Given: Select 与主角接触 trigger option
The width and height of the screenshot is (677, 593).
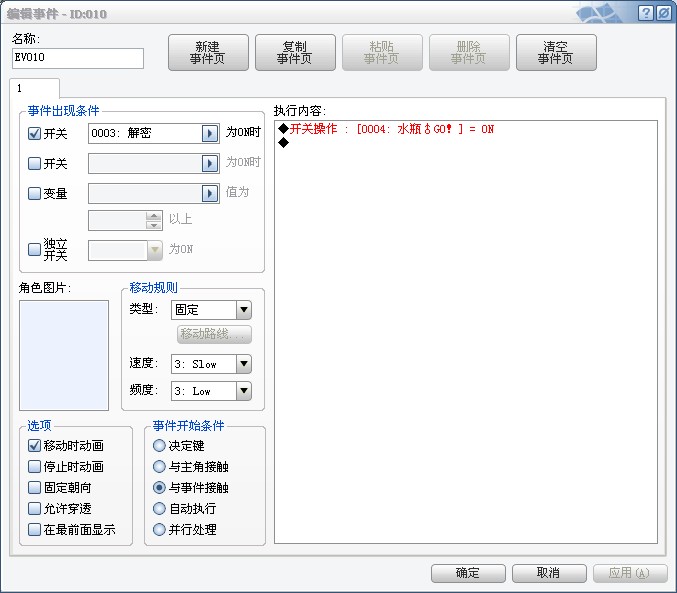Looking at the screenshot, I should click(159, 466).
